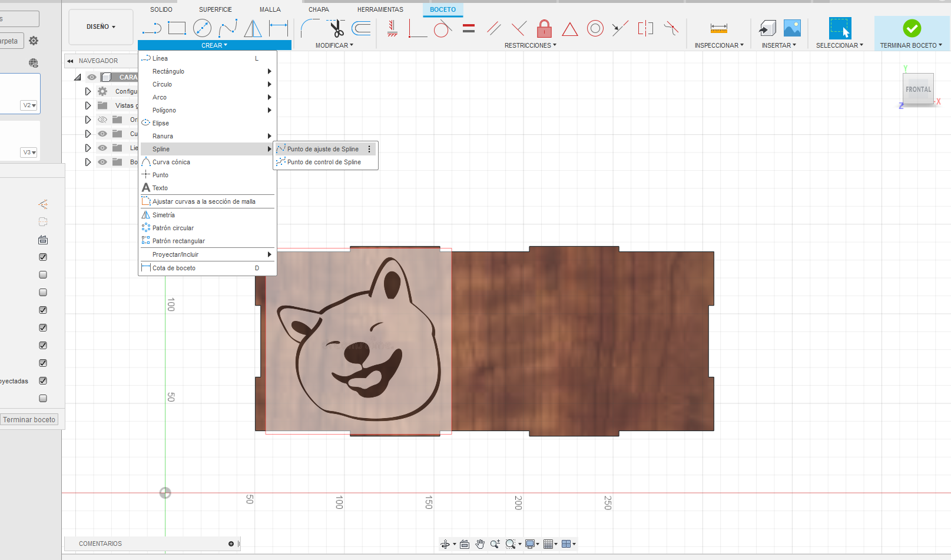Image resolution: width=951 pixels, height=560 pixels.
Task: Click the Look At icon in the bottom navigation bar
Action: point(465,544)
